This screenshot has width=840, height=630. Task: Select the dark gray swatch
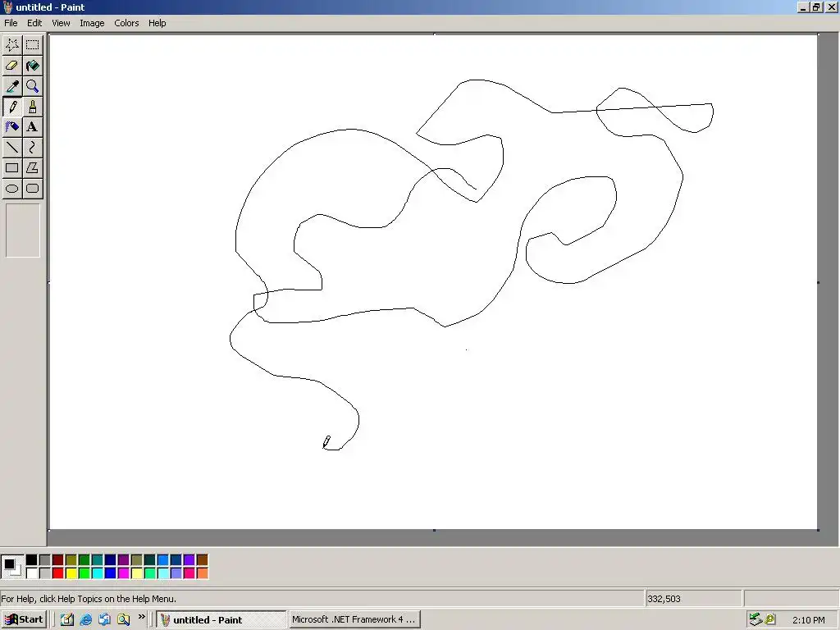[45, 560]
